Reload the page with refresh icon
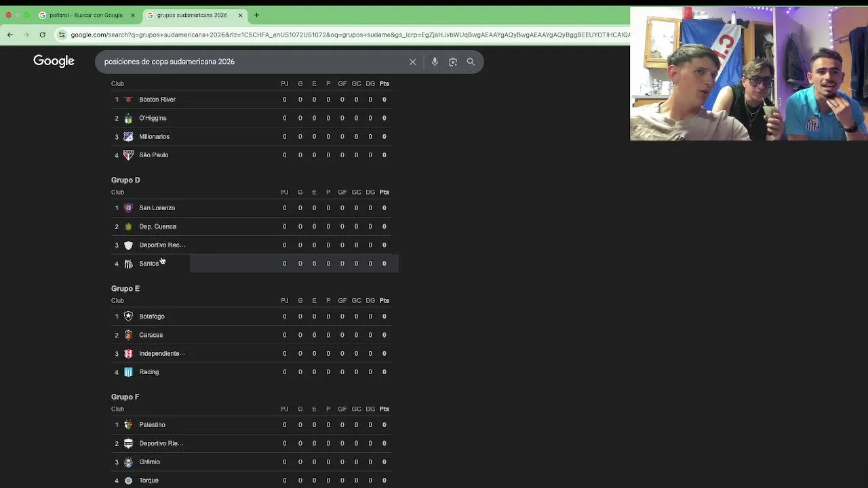868x488 pixels. click(x=42, y=35)
